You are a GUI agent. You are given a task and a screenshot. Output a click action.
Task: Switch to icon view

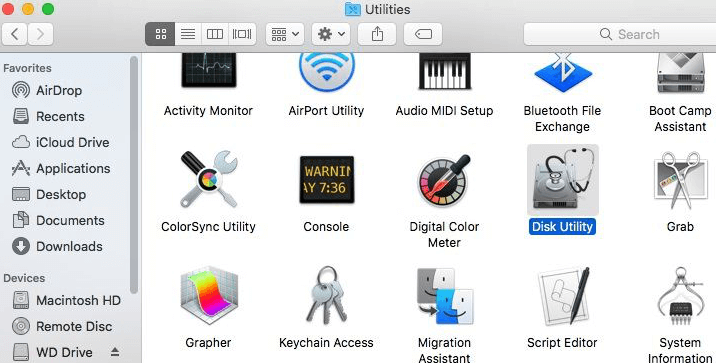click(x=160, y=34)
